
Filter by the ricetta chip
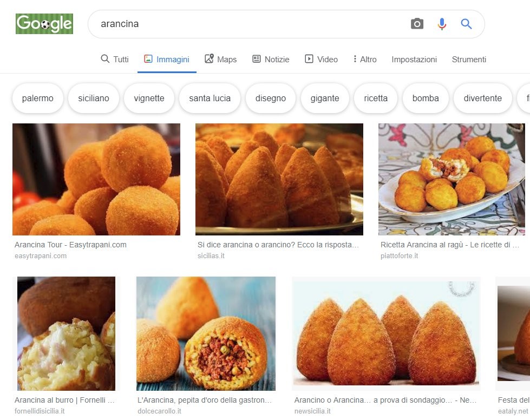point(376,99)
